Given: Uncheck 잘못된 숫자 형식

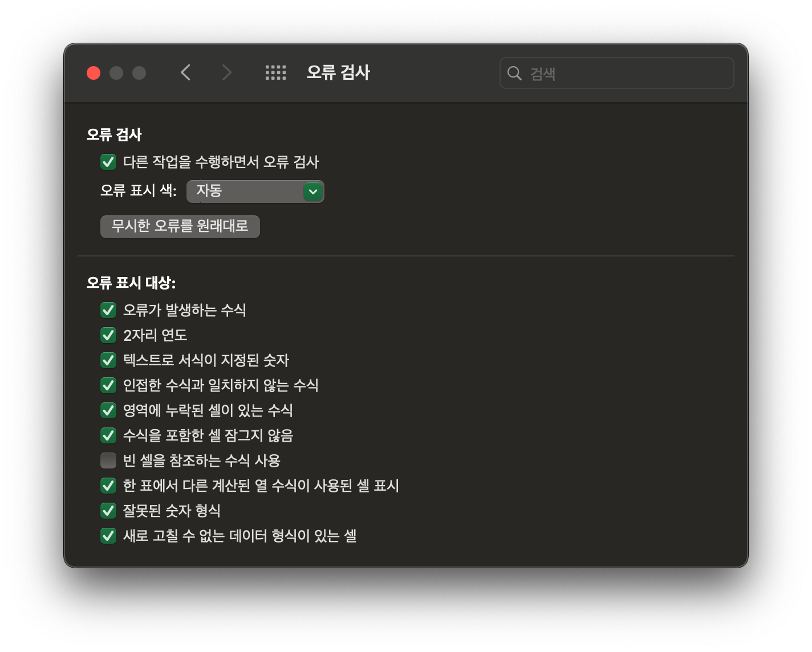Looking at the screenshot, I should (x=108, y=511).
